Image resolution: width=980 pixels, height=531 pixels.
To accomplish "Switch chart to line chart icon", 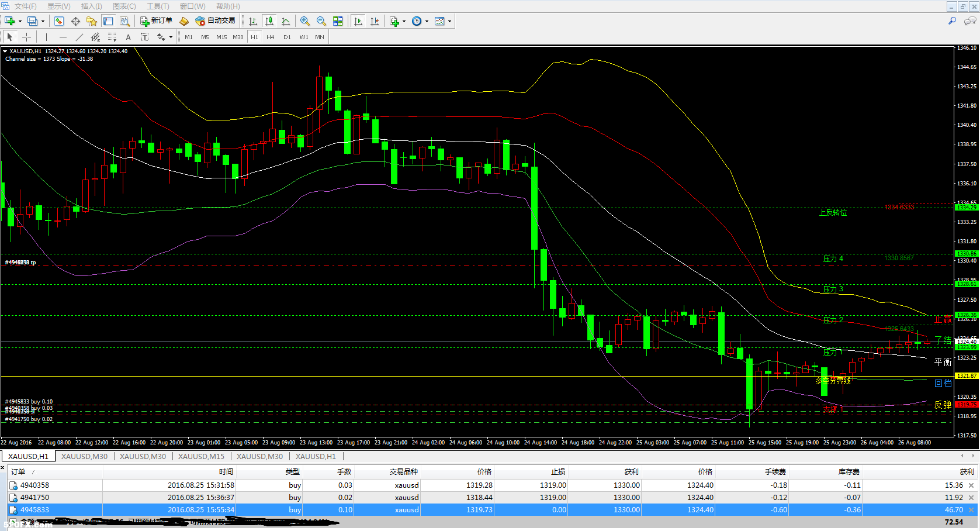I will pos(286,21).
